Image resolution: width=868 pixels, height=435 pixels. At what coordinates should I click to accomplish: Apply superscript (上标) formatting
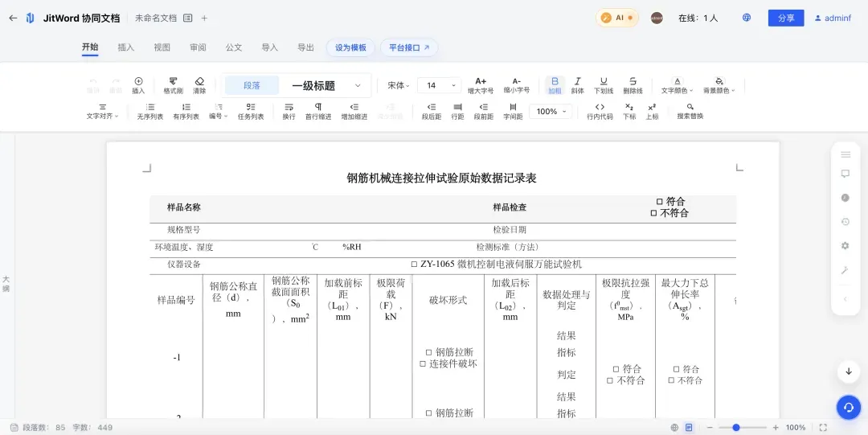pyautogui.click(x=652, y=112)
